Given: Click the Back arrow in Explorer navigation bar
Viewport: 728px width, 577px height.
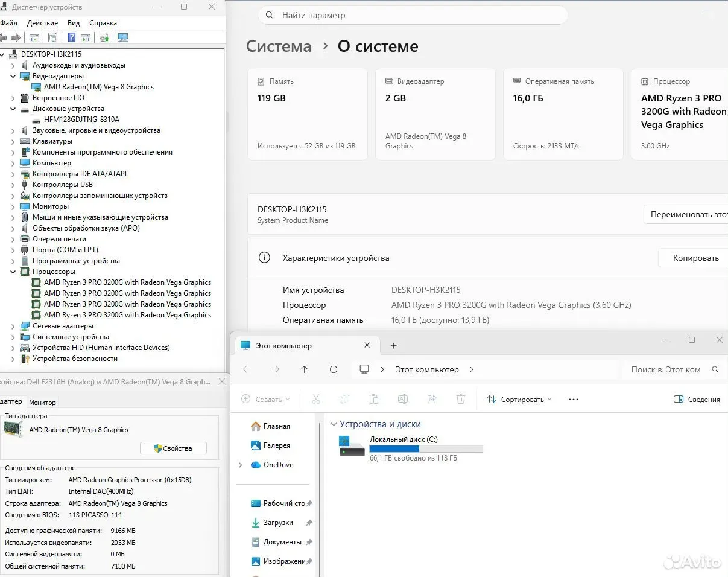Looking at the screenshot, I should pyautogui.click(x=247, y=369).
